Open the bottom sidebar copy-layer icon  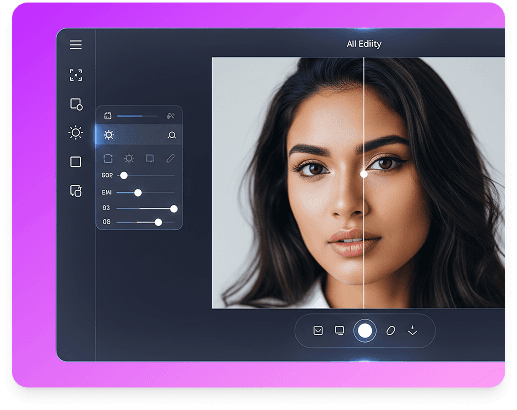[76, 191]
